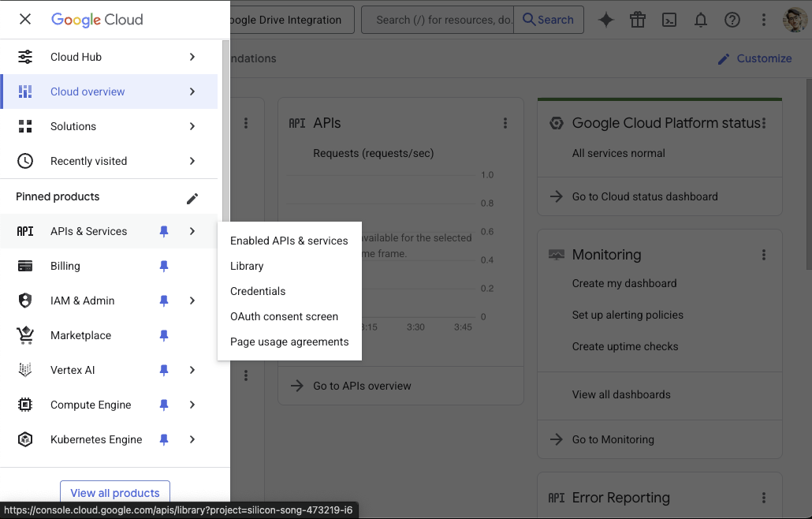Click the navigation menu scrollbar

pos(225,129)
